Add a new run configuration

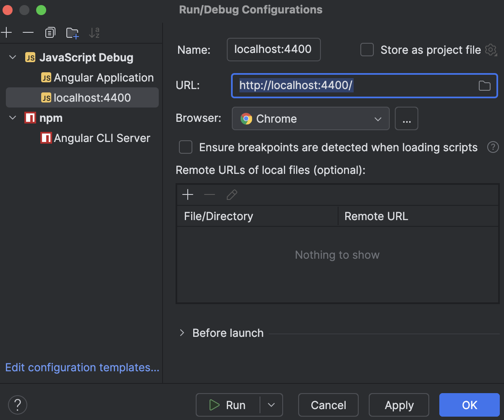[6, 32]
